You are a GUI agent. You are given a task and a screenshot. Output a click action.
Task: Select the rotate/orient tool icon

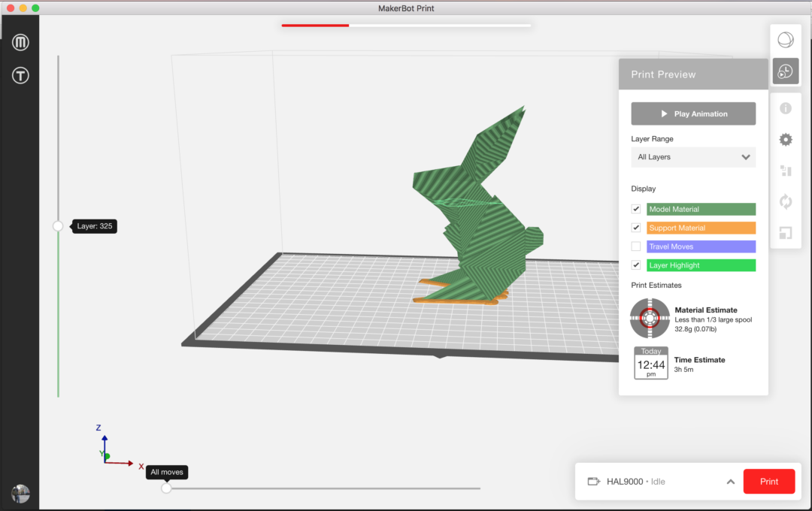point(785,201)
